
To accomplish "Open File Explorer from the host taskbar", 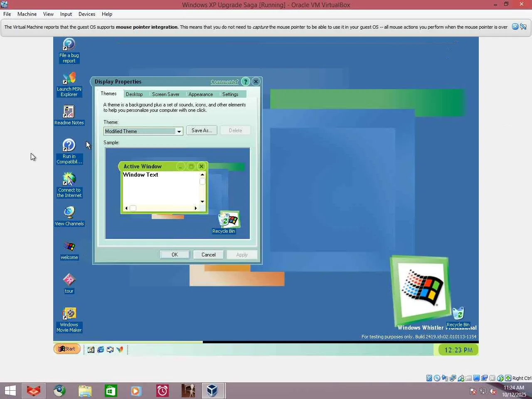I will [85, 391].
